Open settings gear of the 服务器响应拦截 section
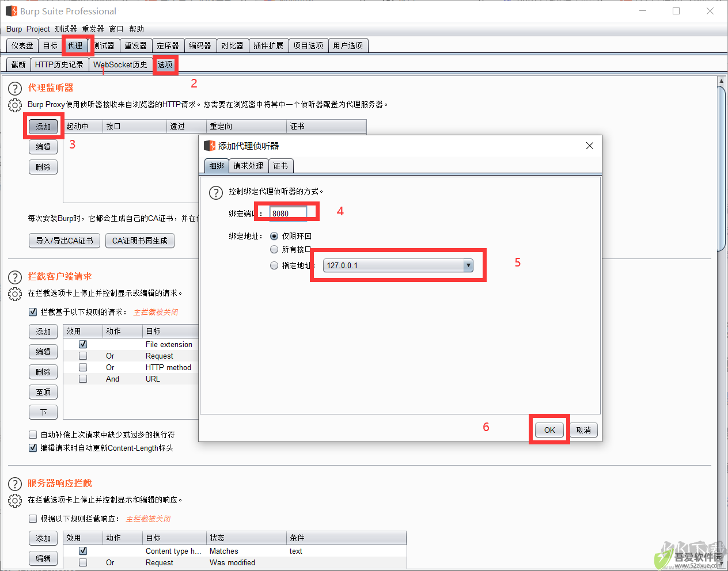 (15, 501)
